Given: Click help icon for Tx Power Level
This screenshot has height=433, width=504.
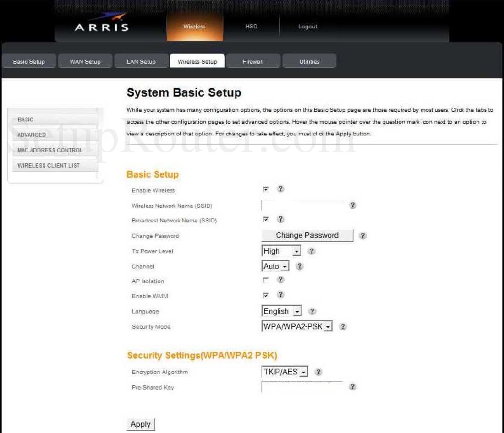Looking at the screenshot, I should (x=312, y=251).
